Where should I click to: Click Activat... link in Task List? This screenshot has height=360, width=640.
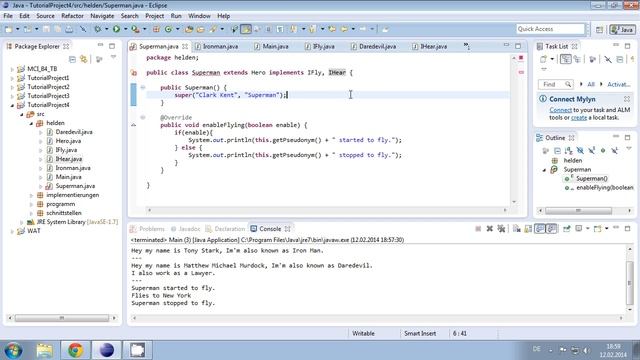pos(619,84)
